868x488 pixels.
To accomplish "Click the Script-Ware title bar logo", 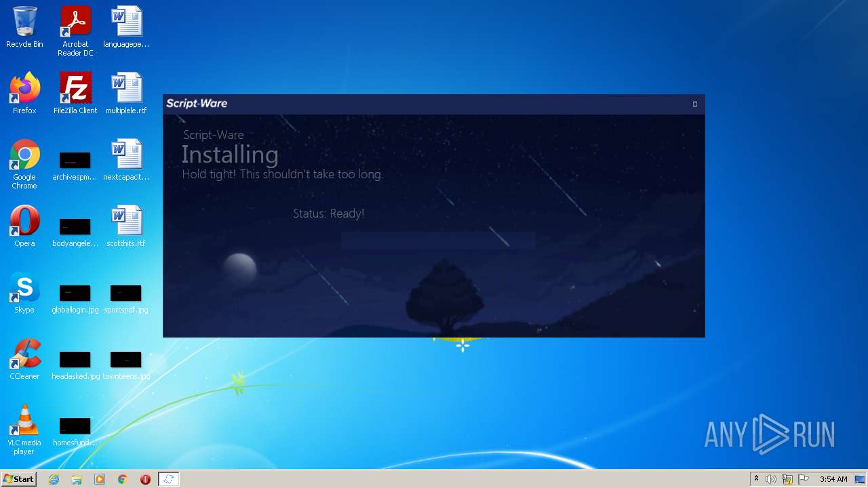I will pos(197,103).
